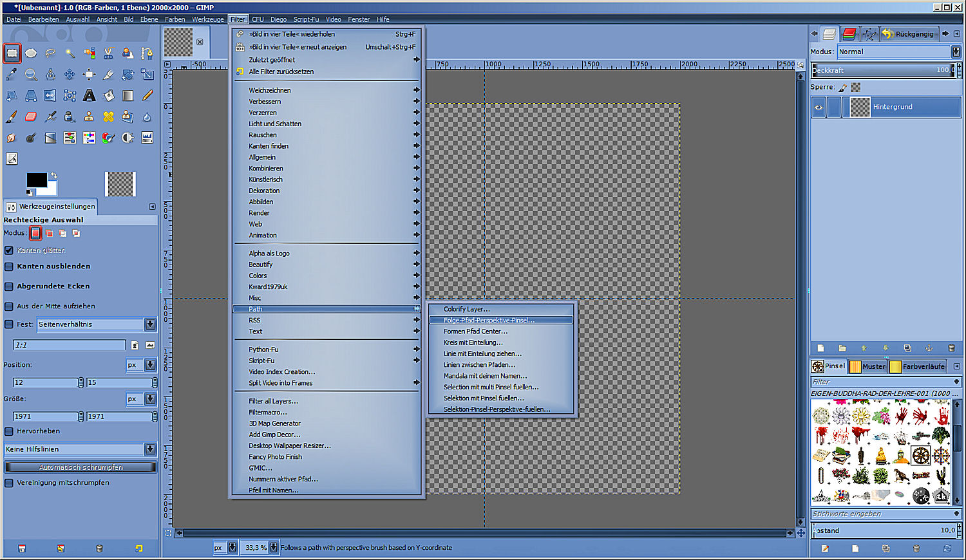Open Größe unit px dropdown
This screenshot has width=966, height=560.
141,399
